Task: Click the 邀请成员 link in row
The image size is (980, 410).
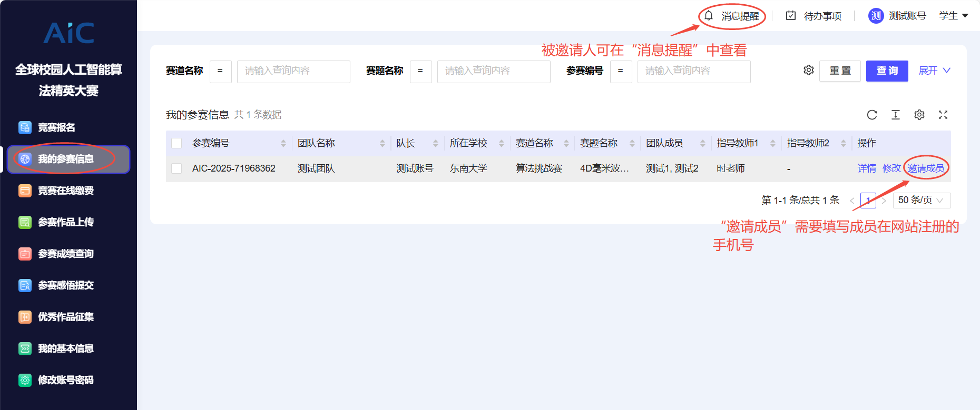Action: pos(926,168)
